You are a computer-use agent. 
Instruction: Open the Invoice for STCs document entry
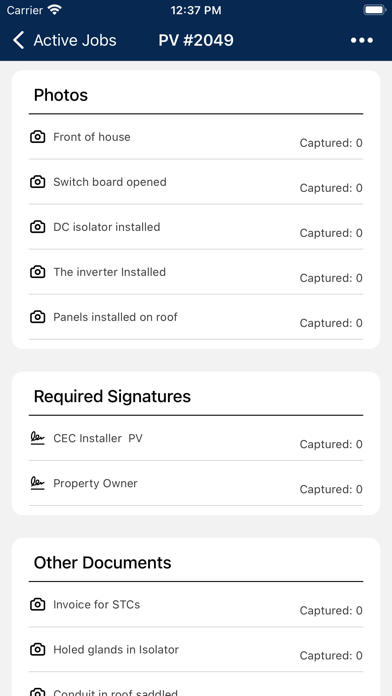click(x=196, y=605)
